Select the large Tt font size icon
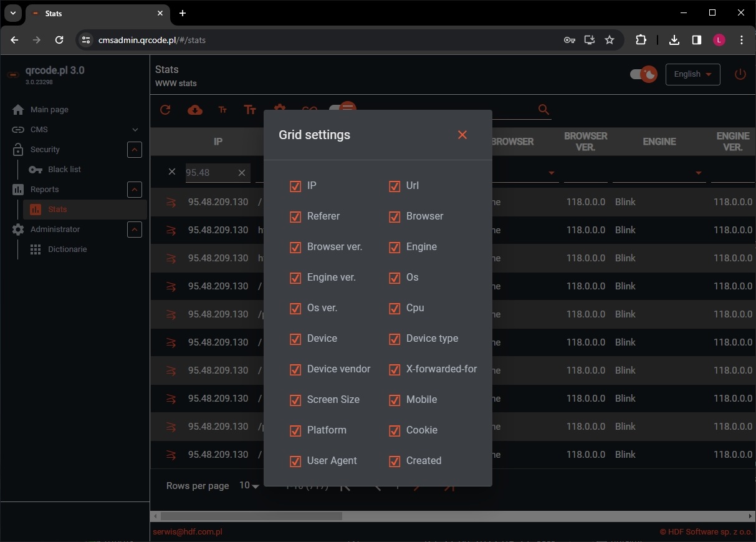This screenshot has height=542, width=756. (x=250, y=110)
